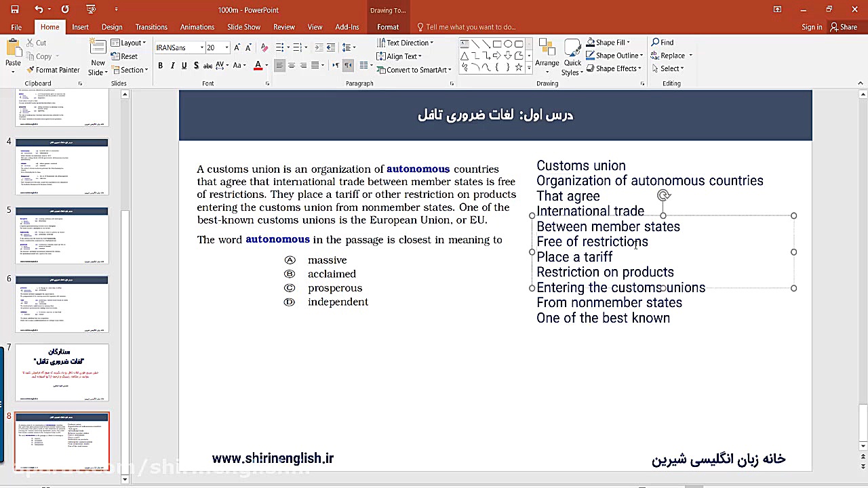Switch to the Transitions ribbon tab
Screen dimensions: 868x488
151,27
